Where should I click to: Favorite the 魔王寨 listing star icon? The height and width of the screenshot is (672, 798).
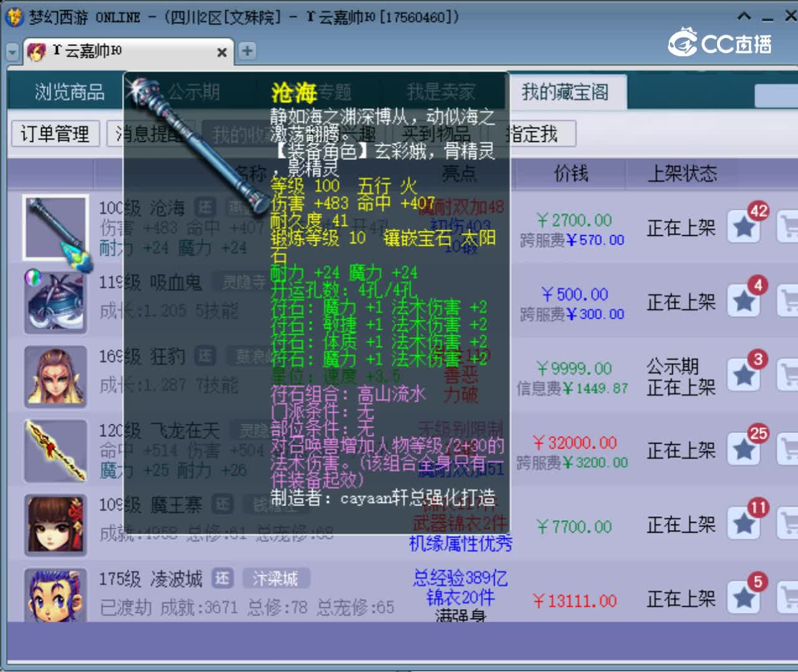pyautogui.click(x=744, y=524)
